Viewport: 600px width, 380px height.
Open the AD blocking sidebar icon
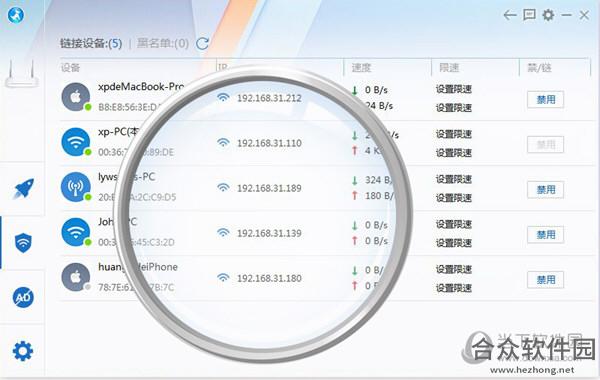(23, 297)
